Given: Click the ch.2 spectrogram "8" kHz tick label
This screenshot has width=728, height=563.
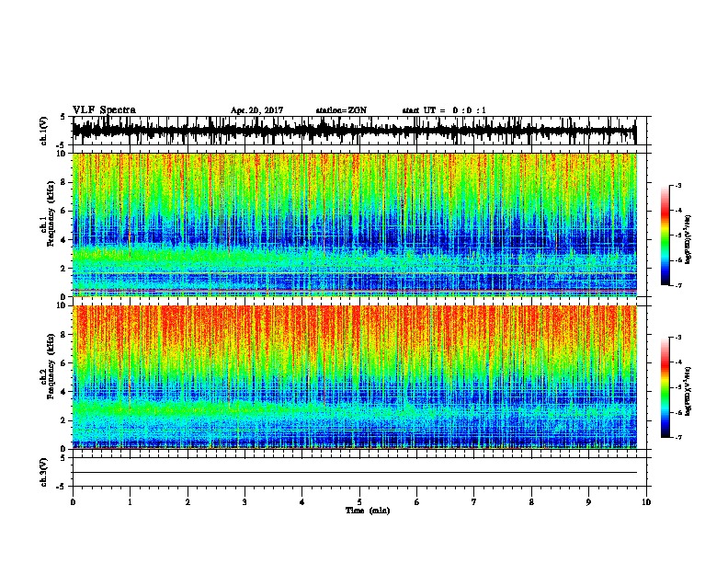Looking at the screenshot, I should click(64, 335).
